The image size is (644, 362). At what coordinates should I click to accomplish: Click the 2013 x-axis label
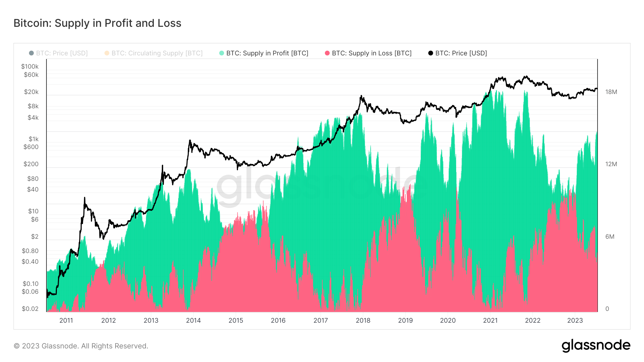point(151,321)
